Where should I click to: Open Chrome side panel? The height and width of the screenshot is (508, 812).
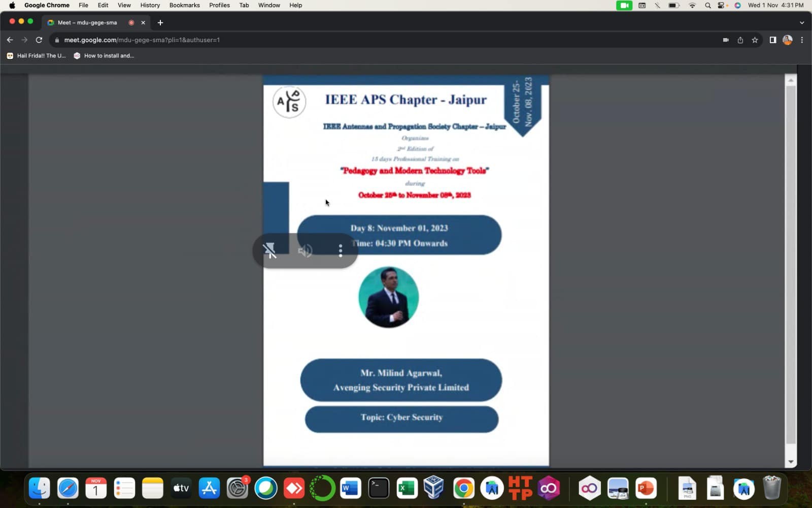772,40
